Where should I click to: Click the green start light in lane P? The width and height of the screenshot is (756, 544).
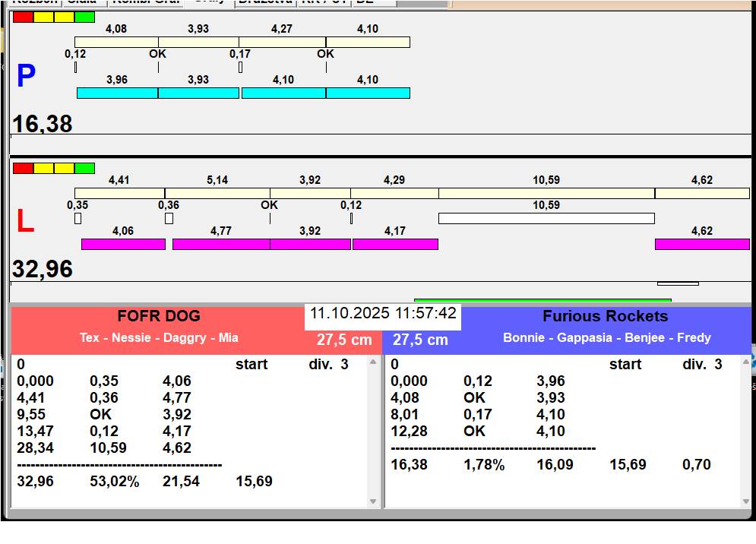(85, 17)
